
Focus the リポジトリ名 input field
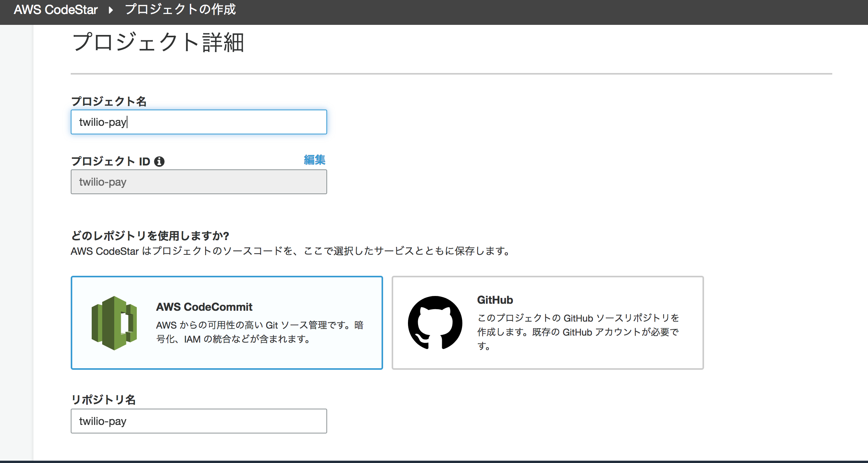coord(199,421)
